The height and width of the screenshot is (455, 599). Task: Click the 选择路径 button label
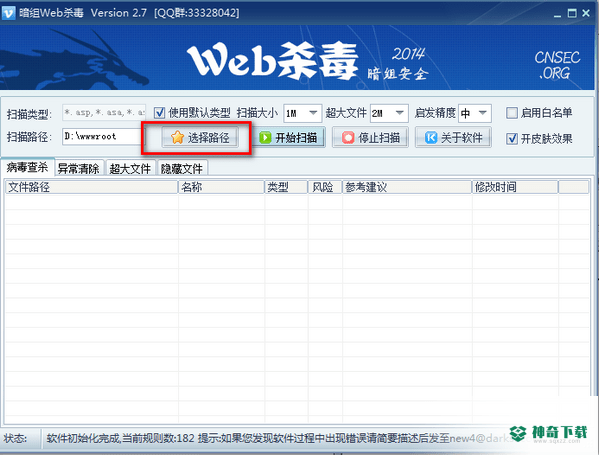pyautogui.click(x=208, y=138)
